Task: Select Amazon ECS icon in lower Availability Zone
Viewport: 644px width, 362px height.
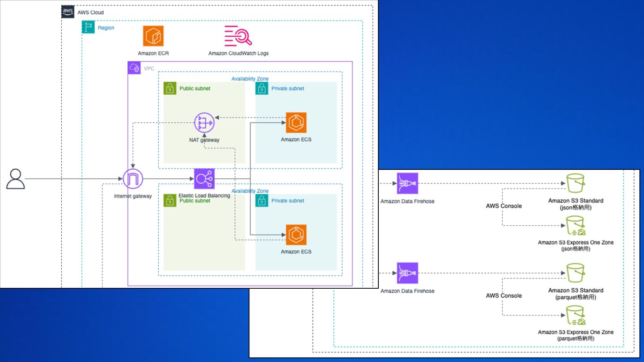Action: click(x=296, y=235)
